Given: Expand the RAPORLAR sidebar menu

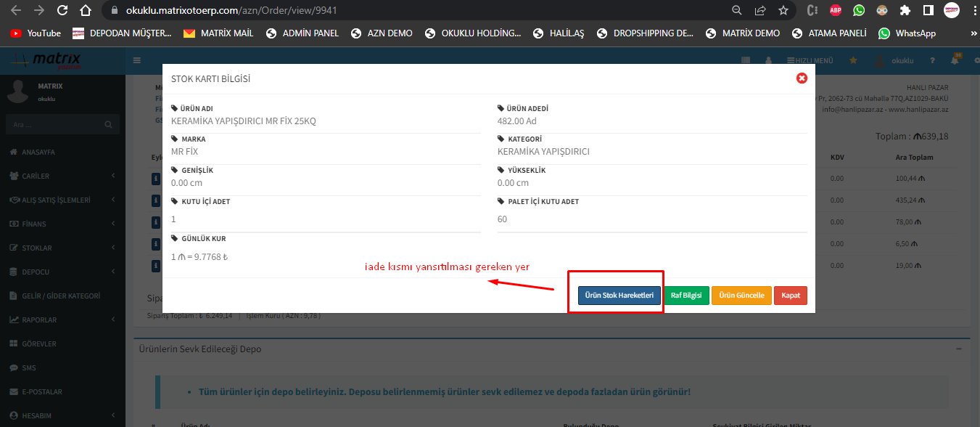Looking at the screenshot, I should coord(62,320).
